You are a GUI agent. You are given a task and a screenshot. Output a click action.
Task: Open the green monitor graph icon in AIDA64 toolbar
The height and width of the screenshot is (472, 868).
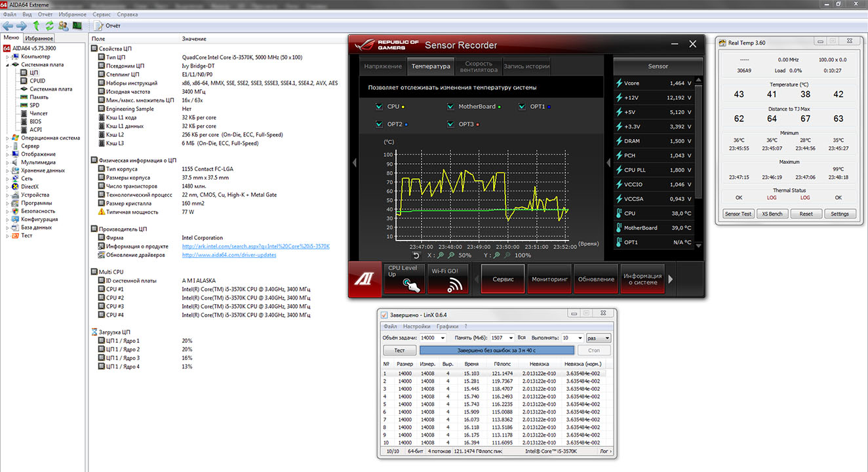pos(77,26)
